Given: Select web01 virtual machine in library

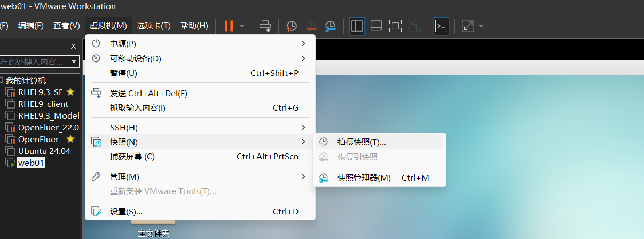Looking at the screenshot, I should tap(31, 163).
